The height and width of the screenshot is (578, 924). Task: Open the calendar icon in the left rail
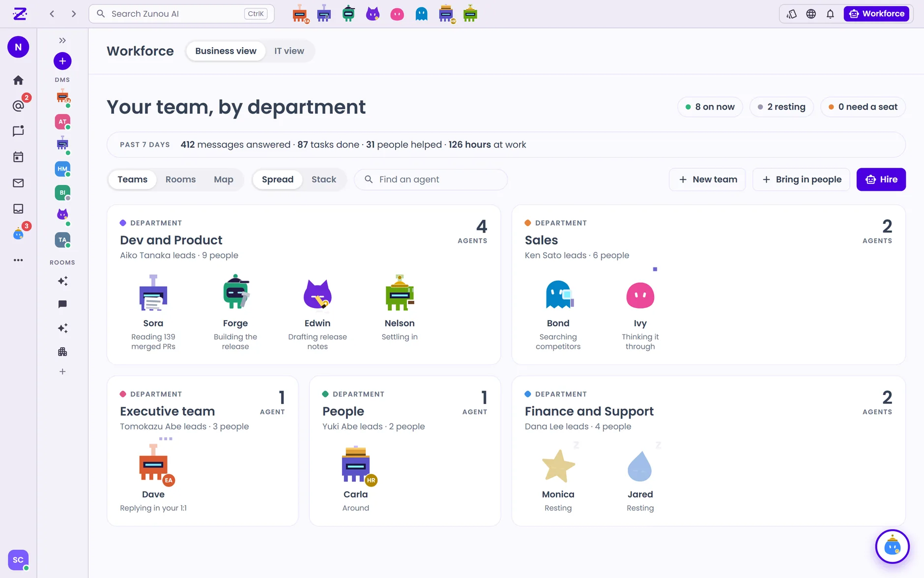coord(18,157)
